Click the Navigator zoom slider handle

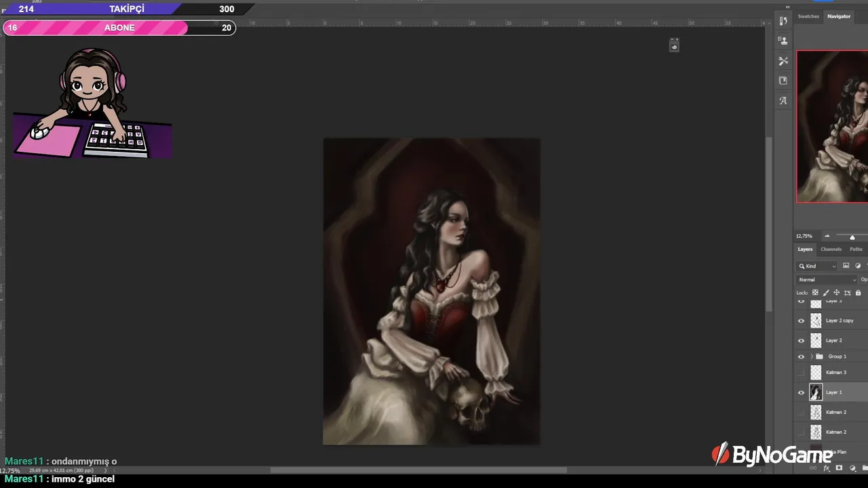852,237
